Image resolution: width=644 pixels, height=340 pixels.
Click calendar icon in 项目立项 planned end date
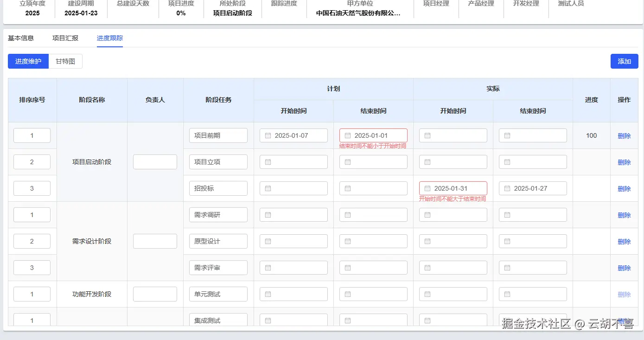(348, 162)
